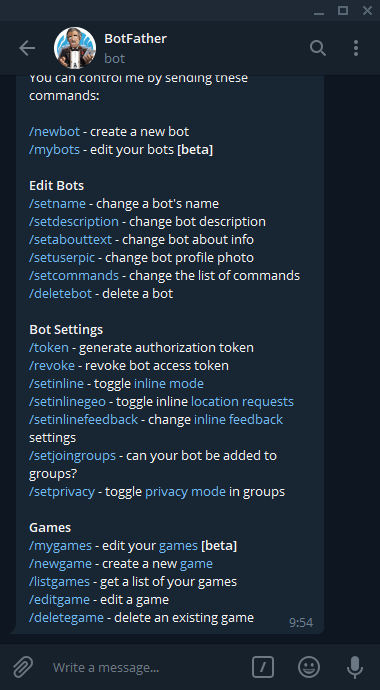Open the inline mode link

169,384
